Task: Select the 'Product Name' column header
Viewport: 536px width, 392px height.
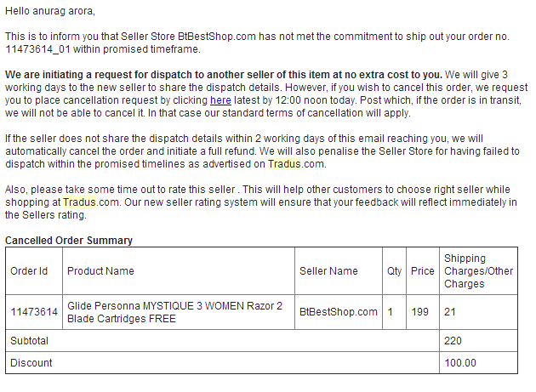Action: (x=100, y=271)
